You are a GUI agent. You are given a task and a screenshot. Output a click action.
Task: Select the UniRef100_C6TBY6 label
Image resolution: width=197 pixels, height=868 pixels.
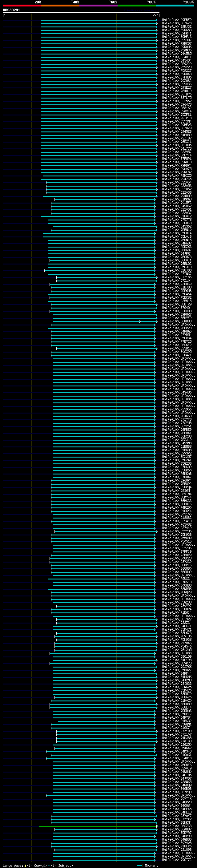click(x=176, y=94)
